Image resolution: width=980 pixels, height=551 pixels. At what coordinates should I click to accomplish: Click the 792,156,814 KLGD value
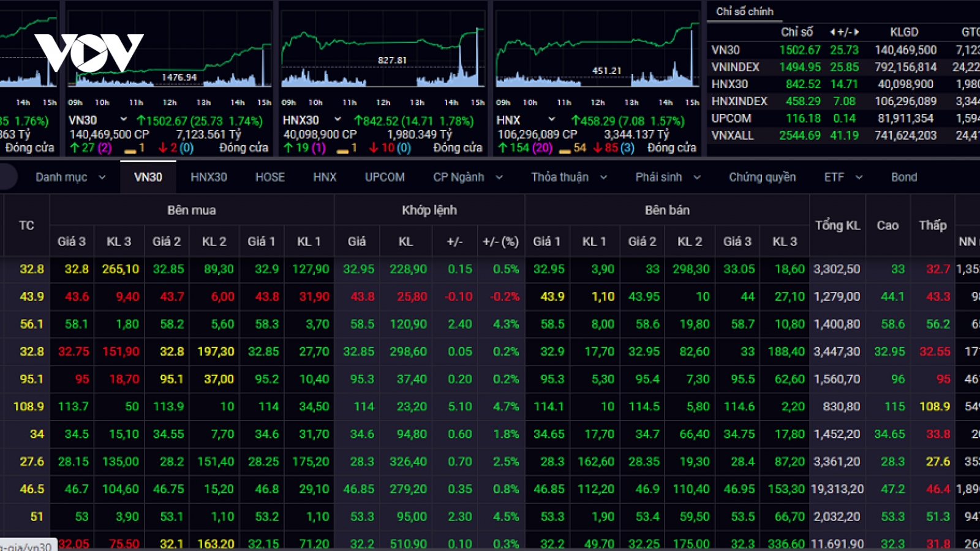(906, 67)
